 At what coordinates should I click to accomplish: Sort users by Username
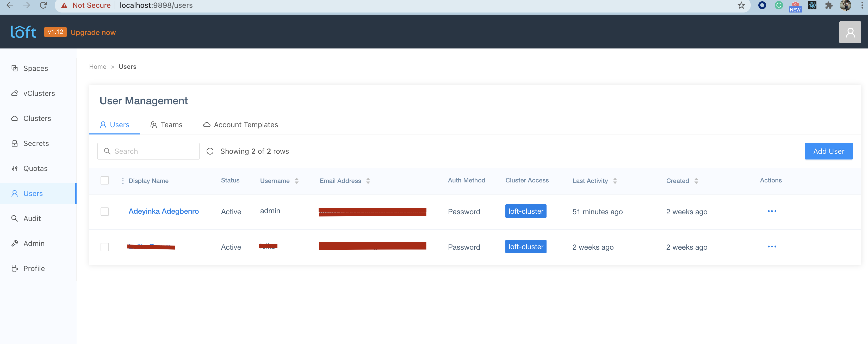tap(296, 181)
